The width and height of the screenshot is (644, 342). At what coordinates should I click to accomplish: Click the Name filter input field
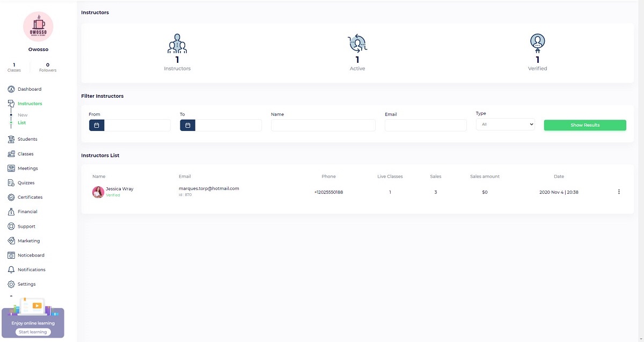click(x=323, y=125)
